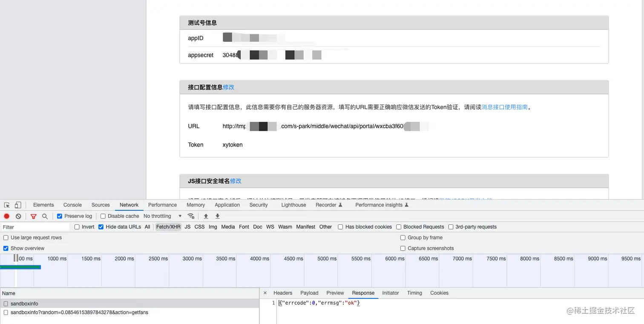Viewport: 644px width, 324px height.
Task: Filter requests by Fetch/XHR
Action: [x=168, y=227]
